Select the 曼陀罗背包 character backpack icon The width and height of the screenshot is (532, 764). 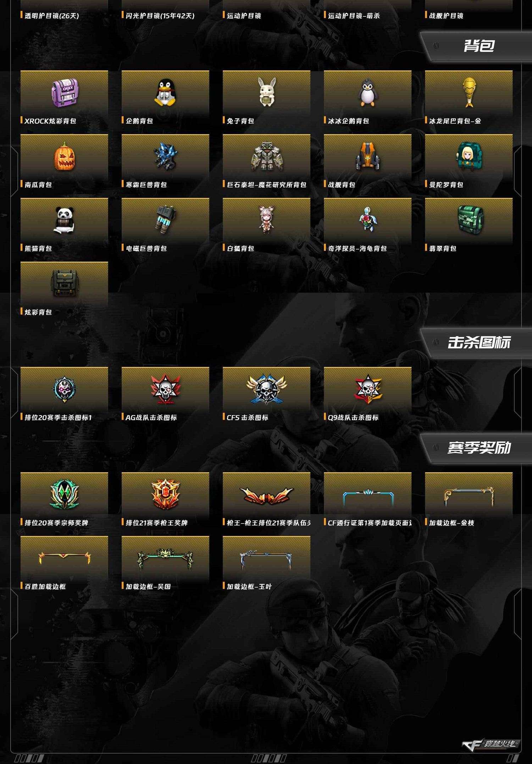point(469,156)
